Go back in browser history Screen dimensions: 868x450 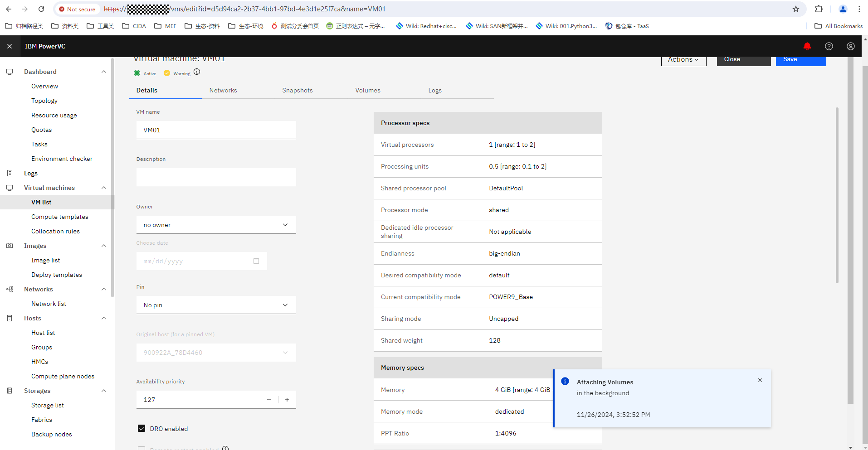[9, 9]
